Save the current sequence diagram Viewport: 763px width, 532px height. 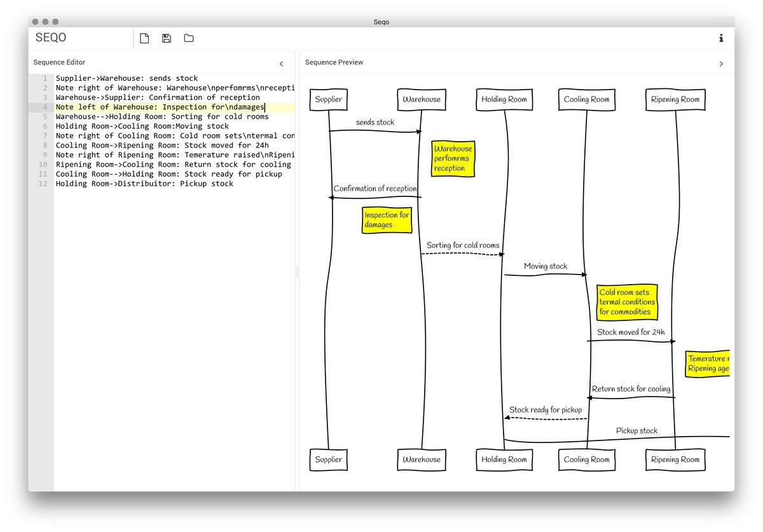tap(166, 38)
